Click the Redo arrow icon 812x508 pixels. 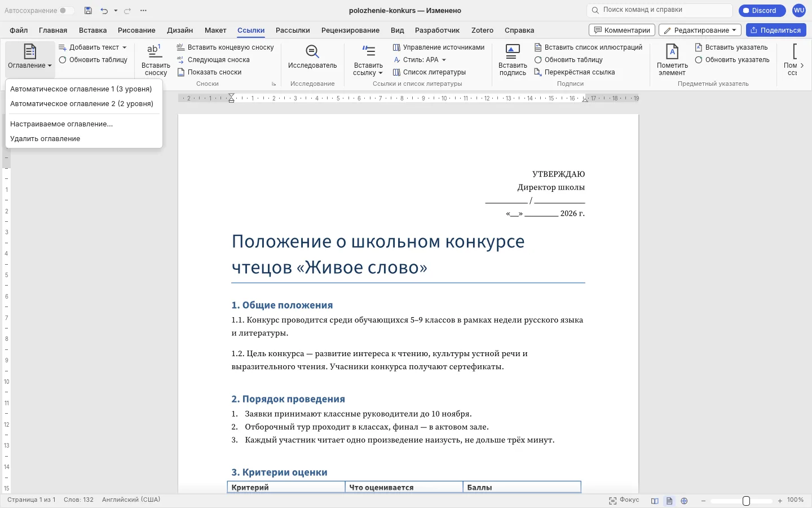[x=127, y=11]
